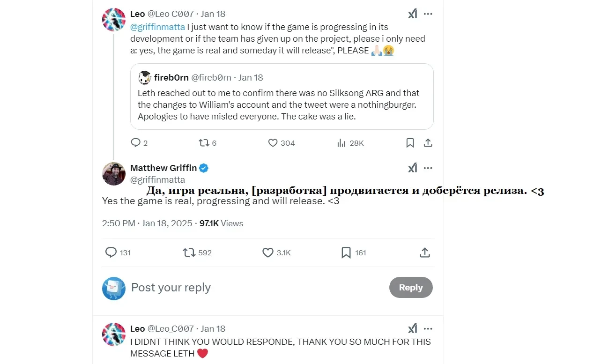
Task: Open more options menu on Matthew Griffin's tweet
Action: (x=428, y=168)
